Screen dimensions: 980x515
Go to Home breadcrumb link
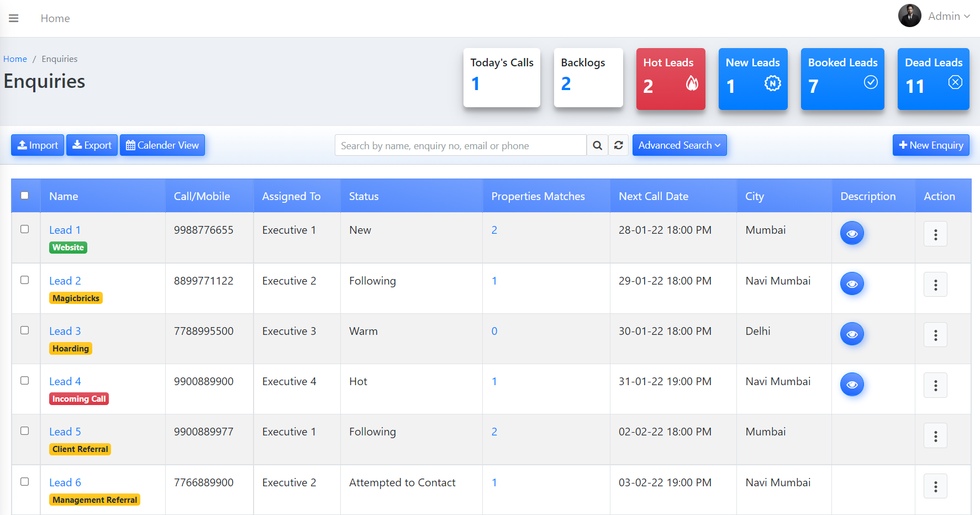[15, 59]
